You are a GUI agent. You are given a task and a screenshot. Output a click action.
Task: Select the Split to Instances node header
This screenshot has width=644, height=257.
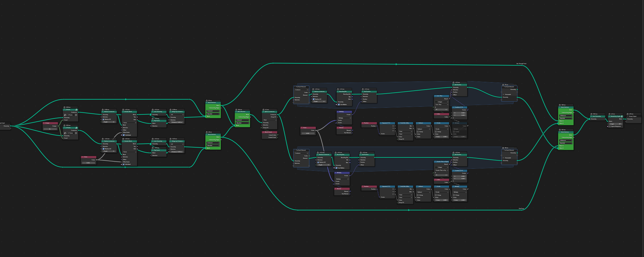pyautogui.click(x=269, y=112)
